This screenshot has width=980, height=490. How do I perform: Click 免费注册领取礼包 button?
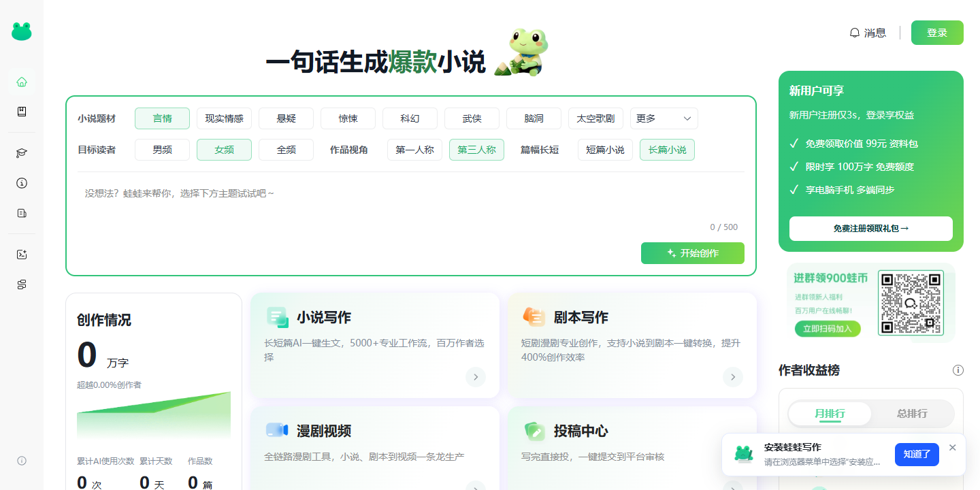pos(871,229)
